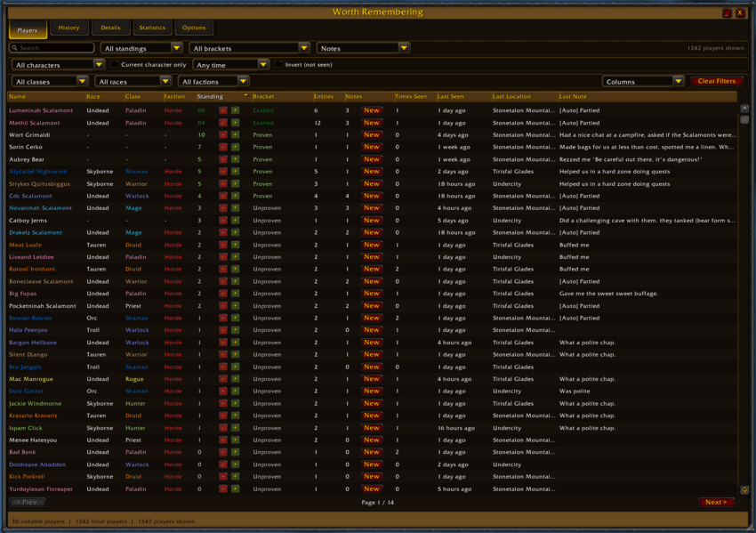Open the Details tab
This screenshot has height=533, width=756.
tap(111, 28)
